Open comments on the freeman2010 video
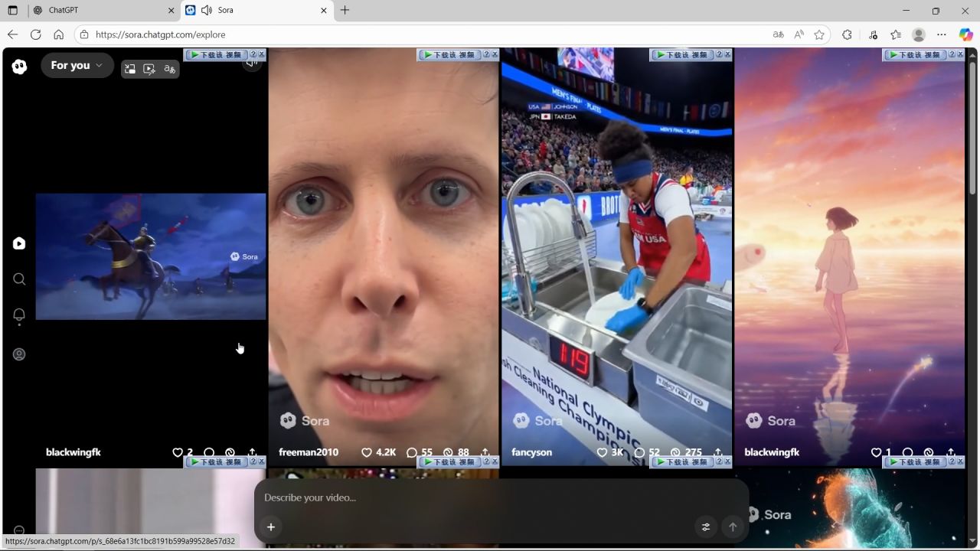Screen dimensions: 980x551 pos(412,452)
